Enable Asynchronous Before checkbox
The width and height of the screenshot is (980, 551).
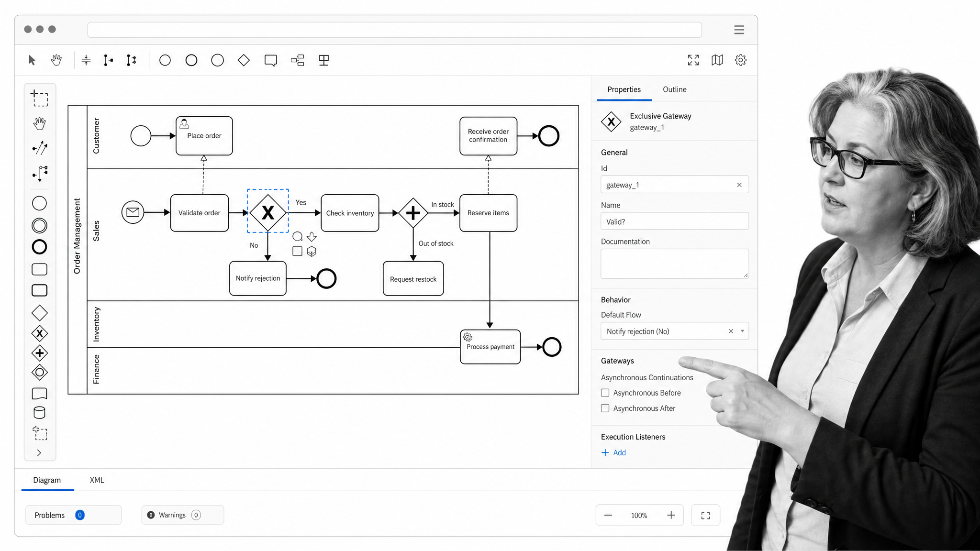pos(605,393)
